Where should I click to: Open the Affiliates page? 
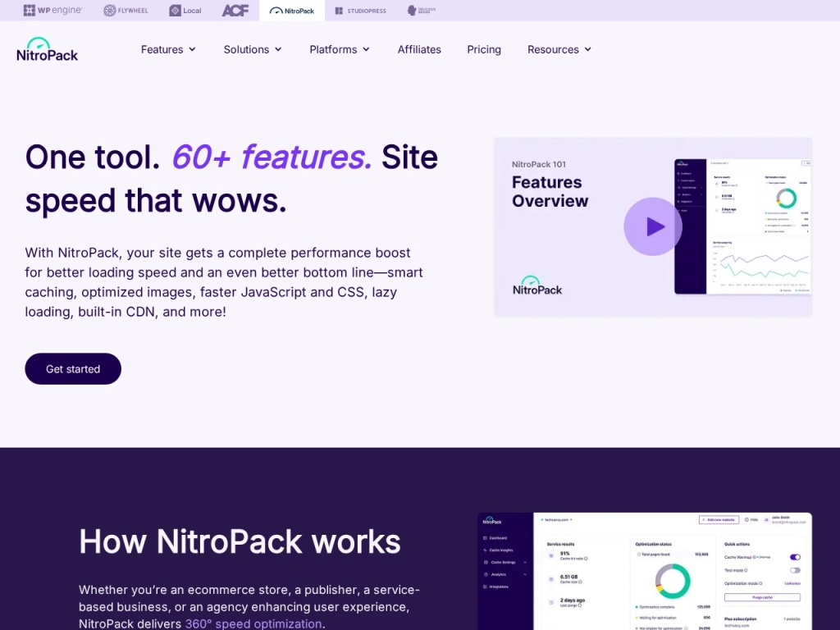point(419,49)
